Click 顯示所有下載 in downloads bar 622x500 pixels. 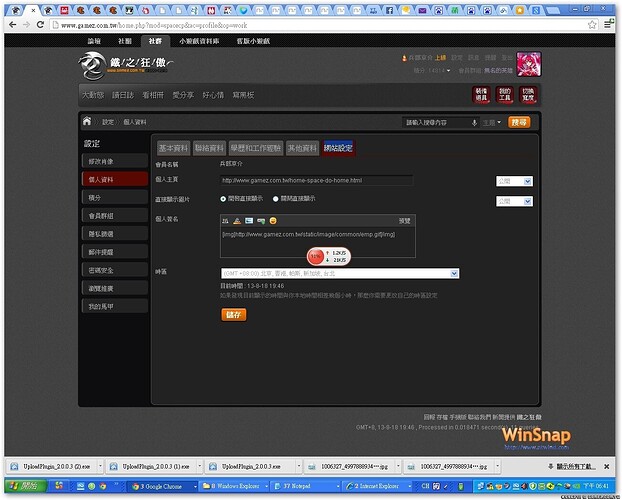[x=572, y=467]
